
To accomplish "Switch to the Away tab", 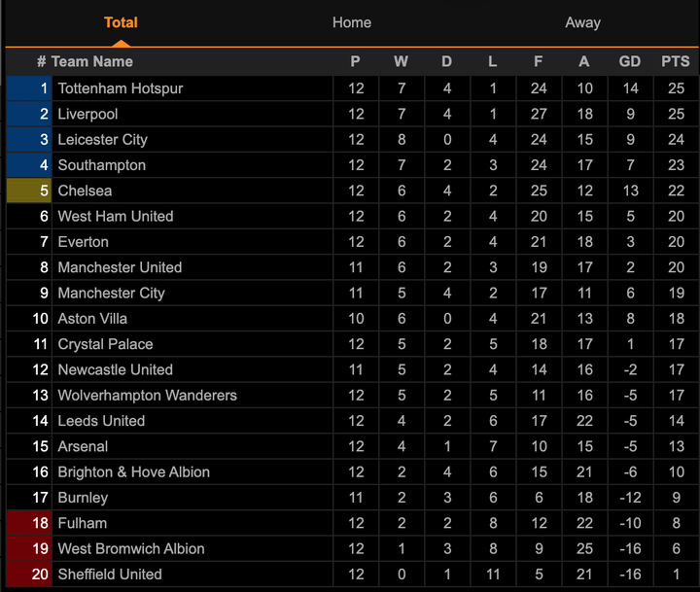I will pyautogui.click(x=582, y=22).
